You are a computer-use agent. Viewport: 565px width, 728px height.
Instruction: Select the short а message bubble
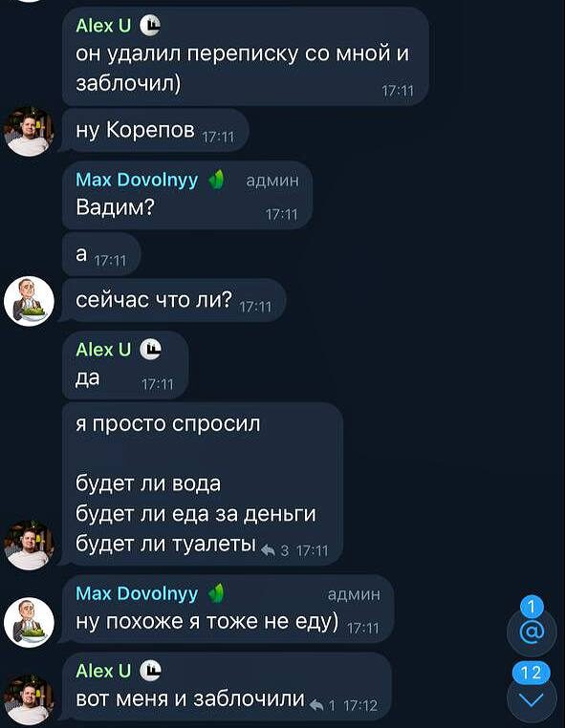[x=101, y=253]
